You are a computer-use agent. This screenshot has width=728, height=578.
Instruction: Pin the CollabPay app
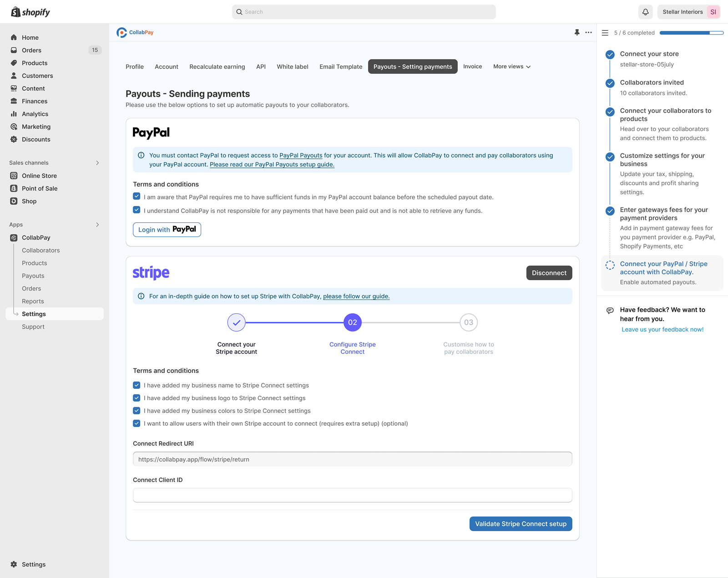577,32
